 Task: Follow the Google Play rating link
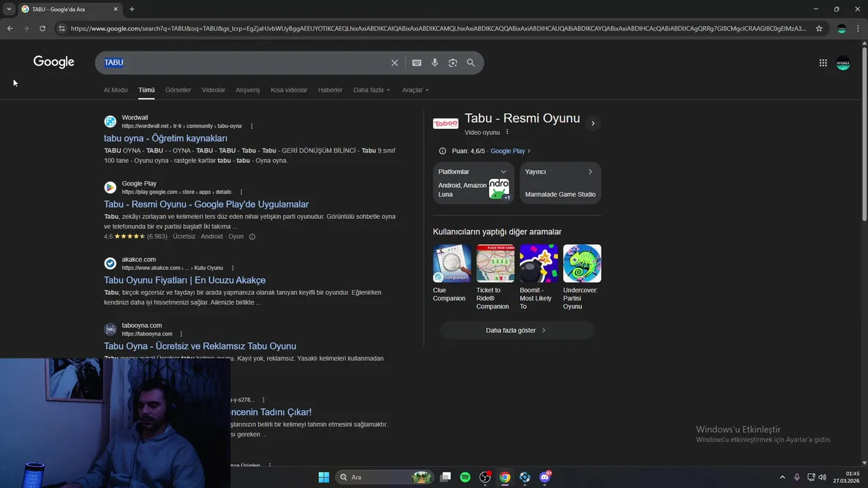(510, 151)
